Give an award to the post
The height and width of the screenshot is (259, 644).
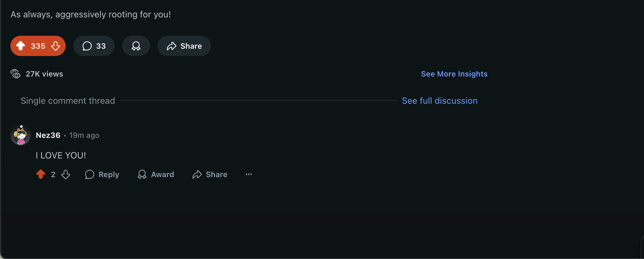pos(136,46)
